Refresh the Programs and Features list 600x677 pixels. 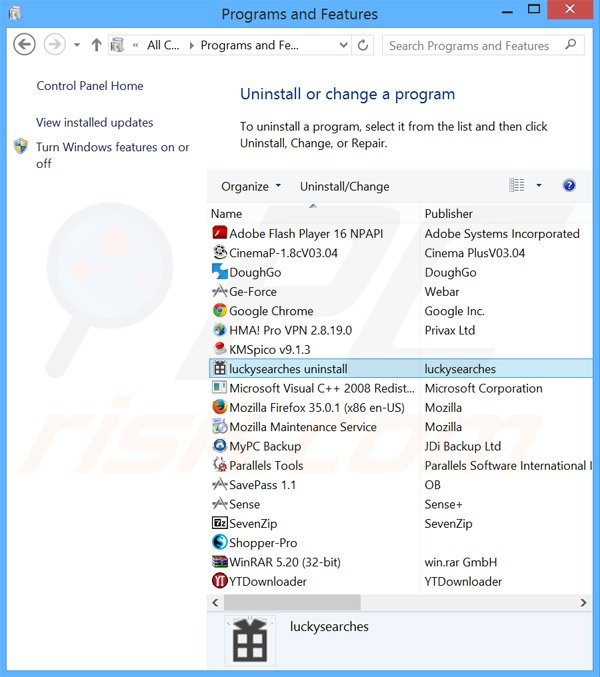point(363,45)
